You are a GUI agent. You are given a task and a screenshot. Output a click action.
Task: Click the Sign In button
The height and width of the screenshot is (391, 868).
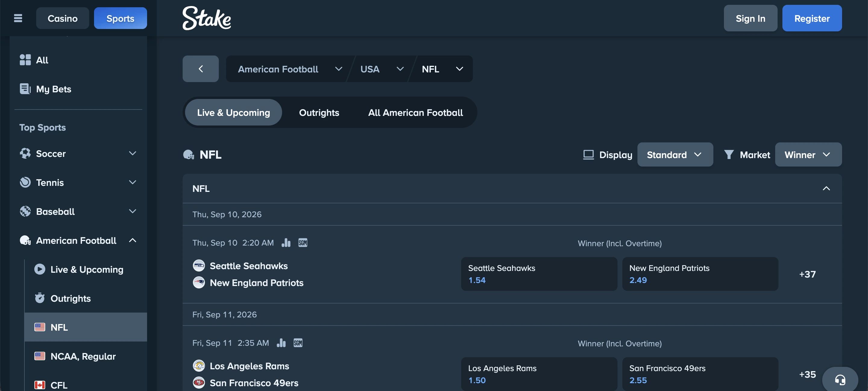coord(750,18)
